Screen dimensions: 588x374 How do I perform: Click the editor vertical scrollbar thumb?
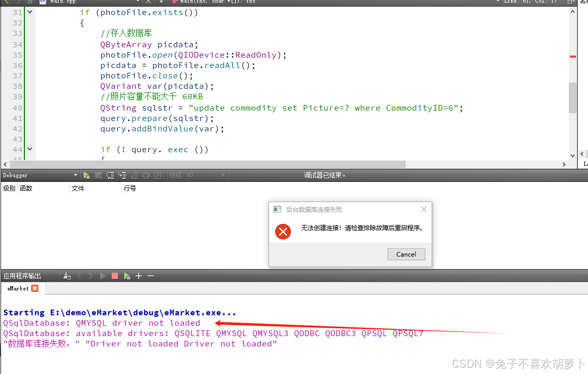click(x=572, y=98)
